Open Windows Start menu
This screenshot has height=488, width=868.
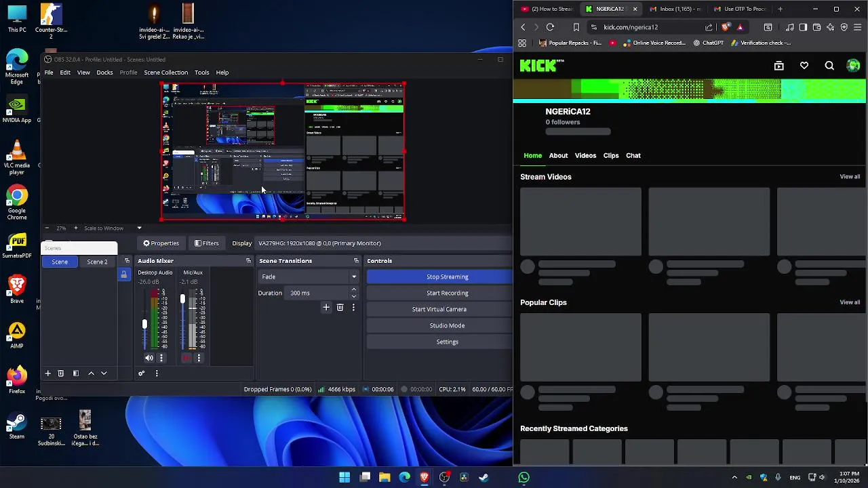pyautogui.click(x=344, y=477)
